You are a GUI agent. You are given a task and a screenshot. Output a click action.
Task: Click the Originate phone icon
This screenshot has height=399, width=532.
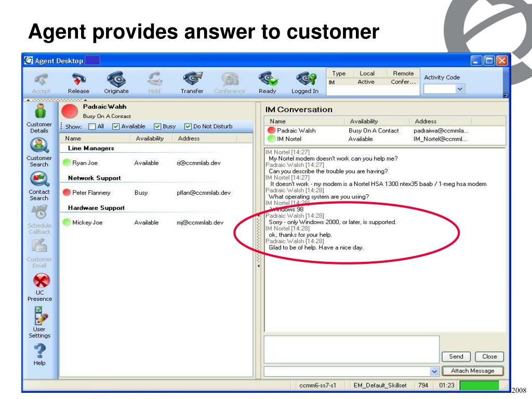116,79
